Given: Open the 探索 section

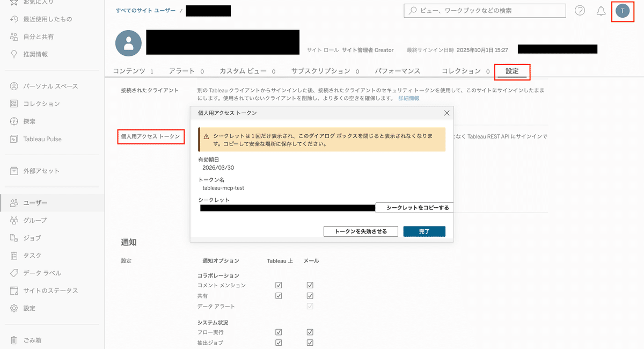Looking at the screenshot, I should (30, 121).
